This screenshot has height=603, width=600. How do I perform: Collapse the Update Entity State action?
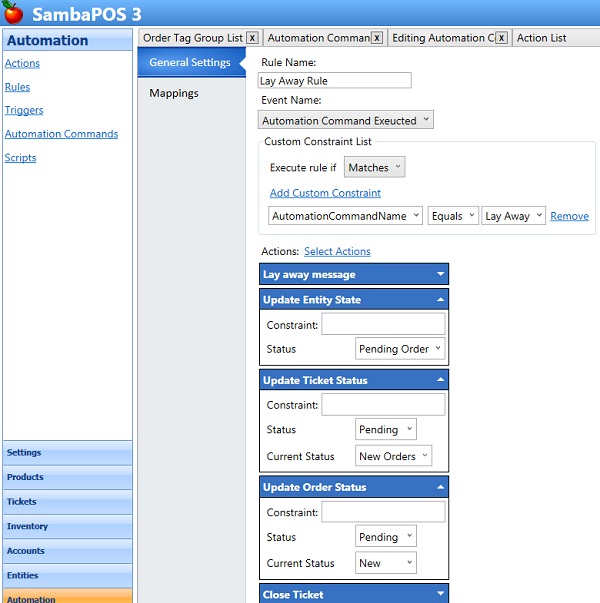coord(440,300)
